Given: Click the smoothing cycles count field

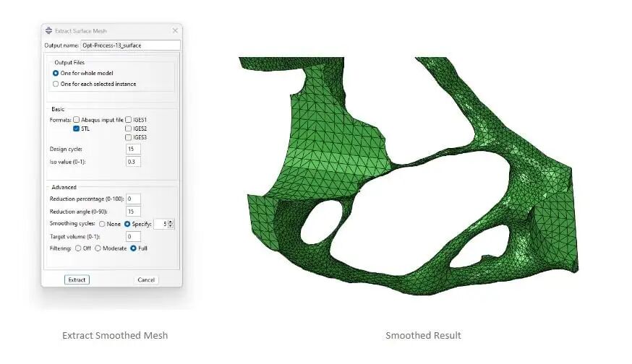Looking at the screenshot, I should click(x=161, y=224).
